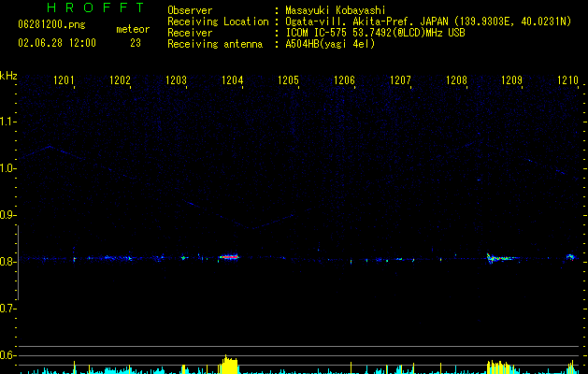Click the bright red meteor echo near 1204
The height and width of the screenshot is (374, 588).
229,257
